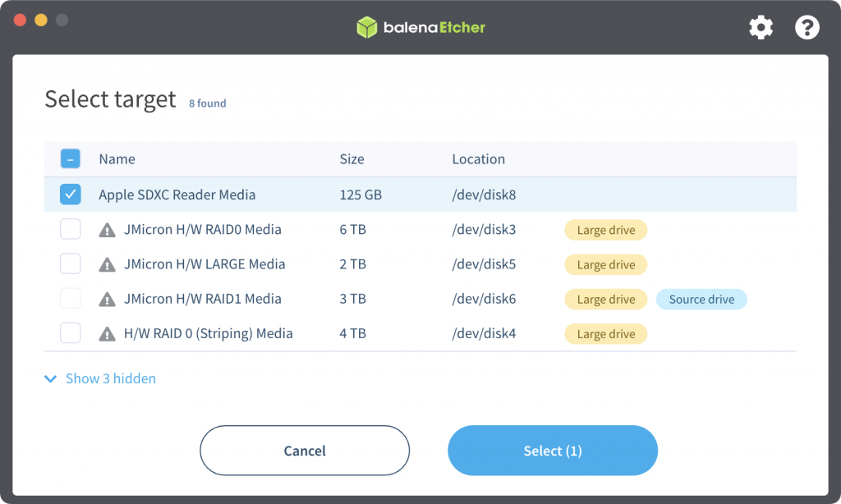The width and height of the screenshot is (841, 504).
Task: Click the 6 TB size value
Action: point(353,230)
